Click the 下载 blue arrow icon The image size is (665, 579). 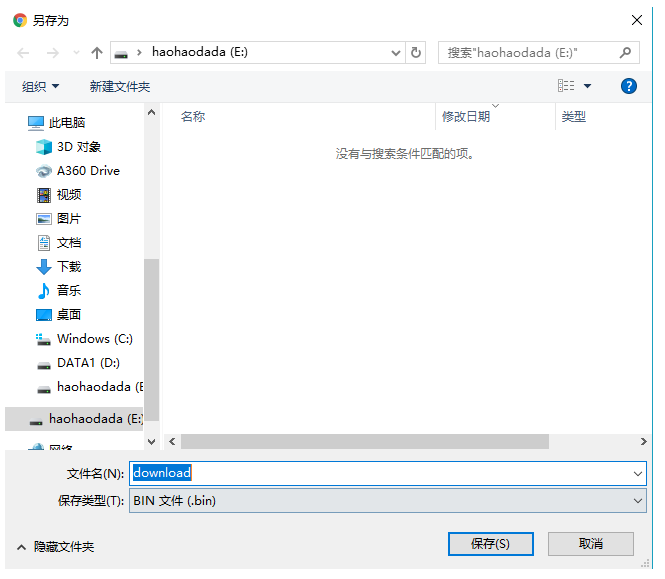coord(44,267)
